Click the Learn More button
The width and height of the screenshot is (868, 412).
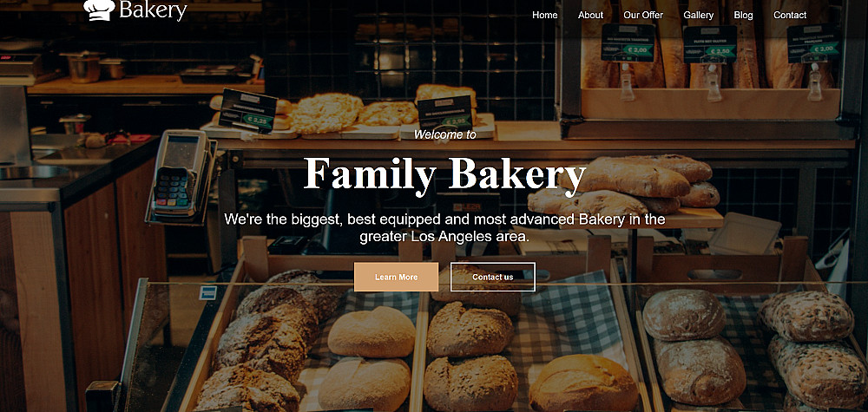(397, 277)
